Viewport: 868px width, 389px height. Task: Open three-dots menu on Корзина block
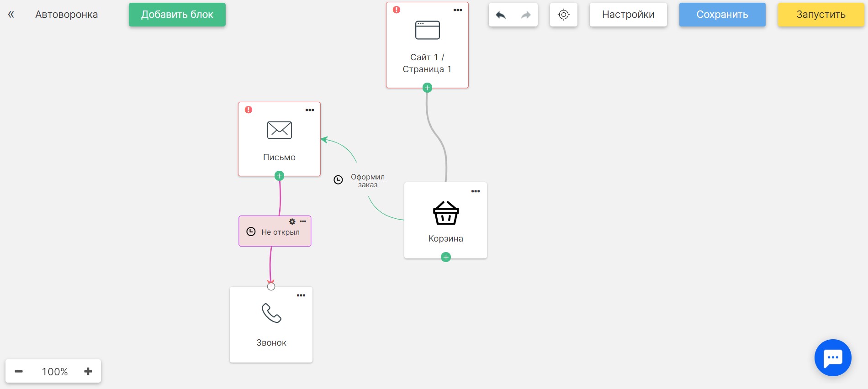[x=476, y=191]
